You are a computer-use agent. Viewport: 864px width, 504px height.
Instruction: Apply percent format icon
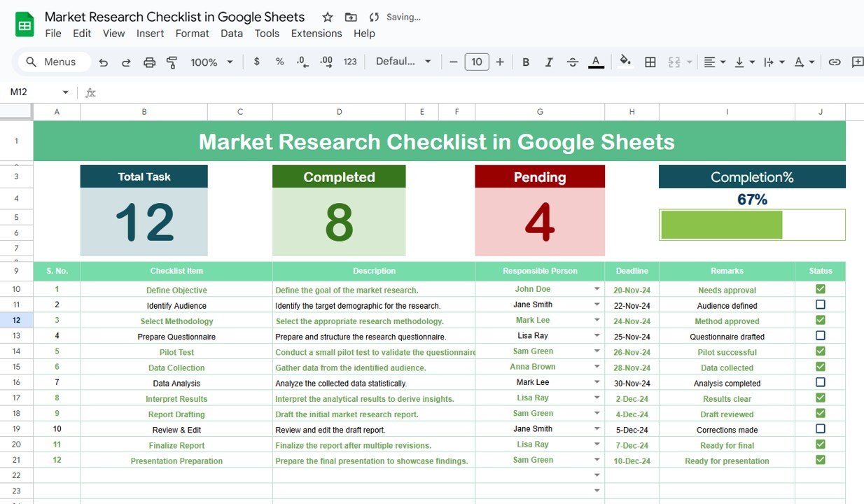point(279,62)
